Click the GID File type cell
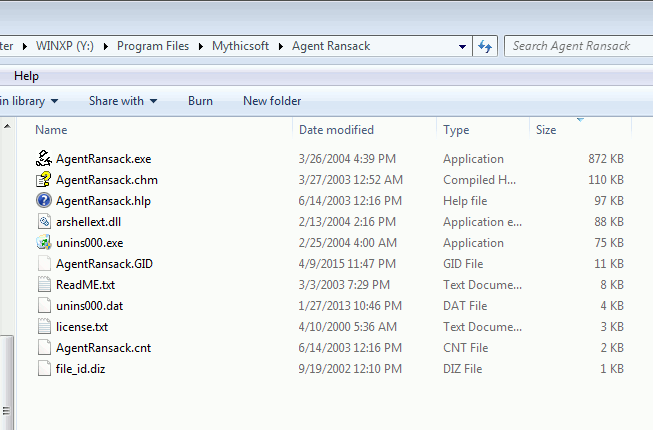Screen dimensions: 653x430 click(x=463, y=264)
